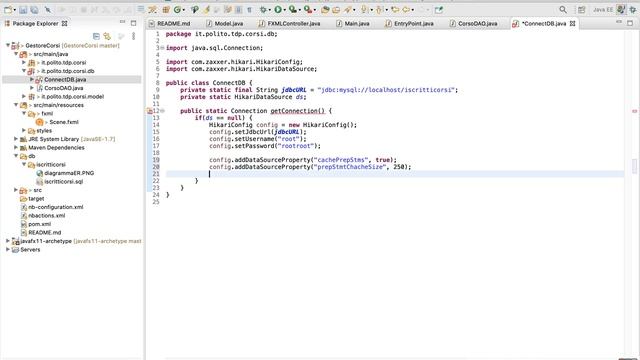Select diagrammaER.PNG file
The width and height of the screenshot is (640, 360).
[69, 173]
